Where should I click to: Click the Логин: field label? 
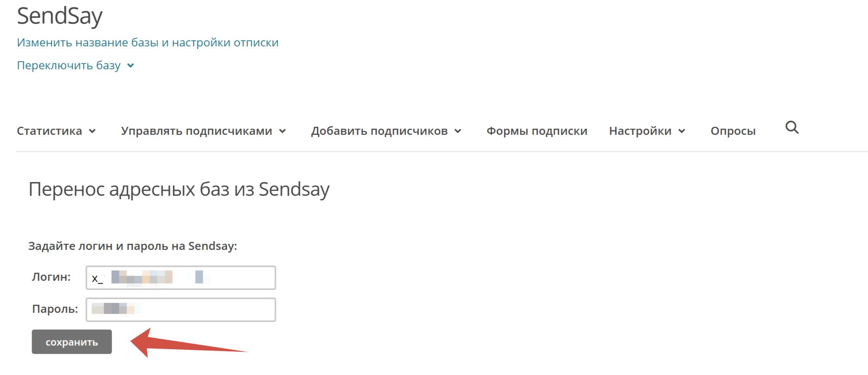coord(51,277)
